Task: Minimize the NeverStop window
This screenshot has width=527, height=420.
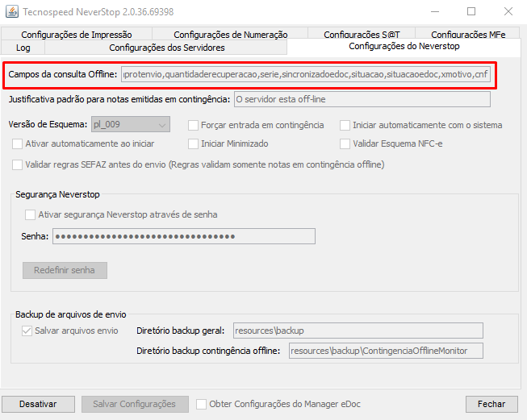Action: point(435,12)
